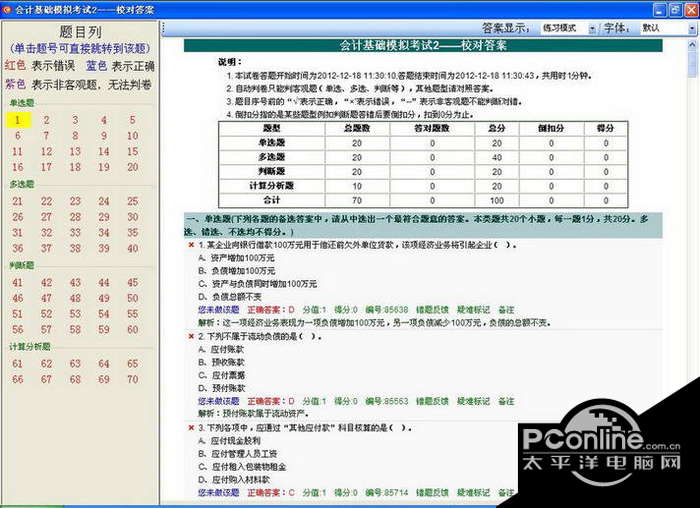Click 疑难标记 for question 1

tap(473, 310)
